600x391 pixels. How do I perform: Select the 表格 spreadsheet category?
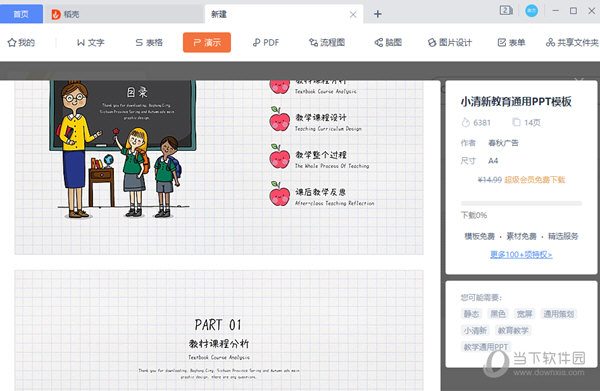pos(149,42)
